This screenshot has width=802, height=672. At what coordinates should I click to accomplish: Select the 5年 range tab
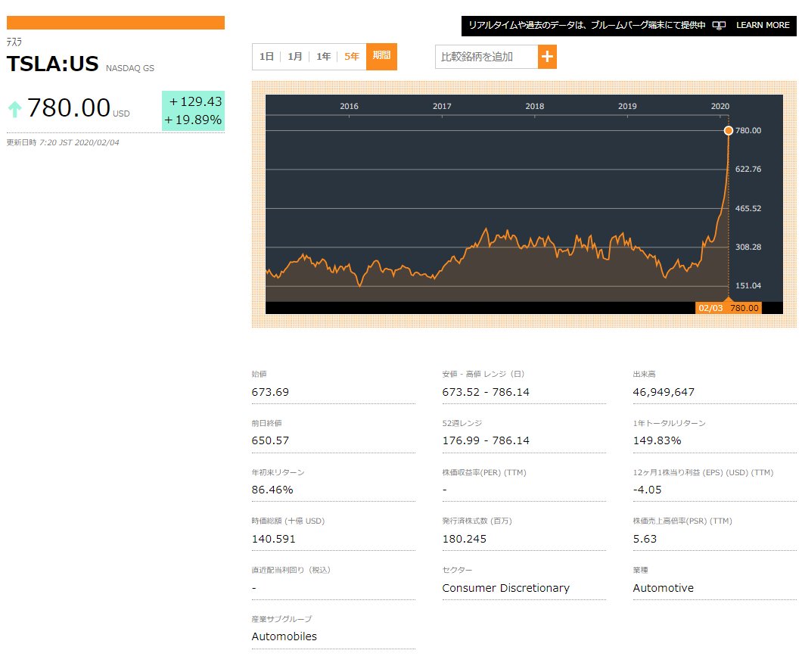[x=351, y=56]
